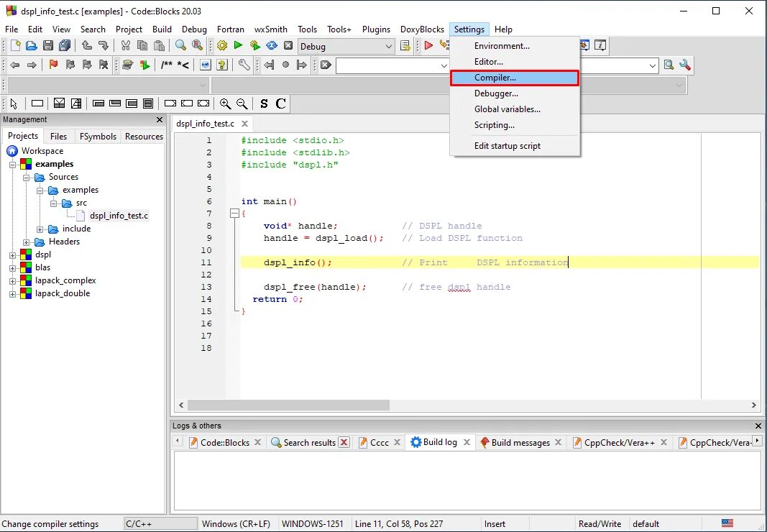Open the Build menu
Viewport: 767px width, 532px height.
click(x=162, y=29)
